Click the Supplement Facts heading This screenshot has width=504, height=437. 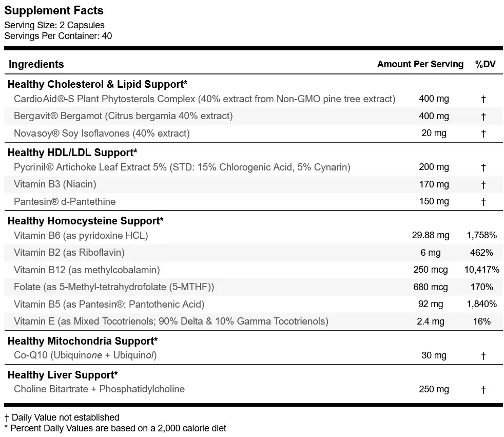point(54,10)
